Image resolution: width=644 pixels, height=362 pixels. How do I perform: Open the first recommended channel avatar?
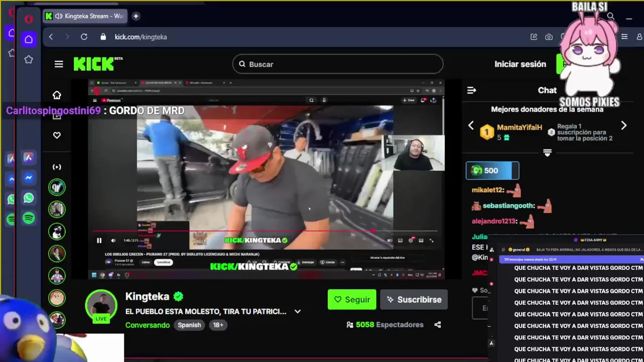[x=57, y=187]
